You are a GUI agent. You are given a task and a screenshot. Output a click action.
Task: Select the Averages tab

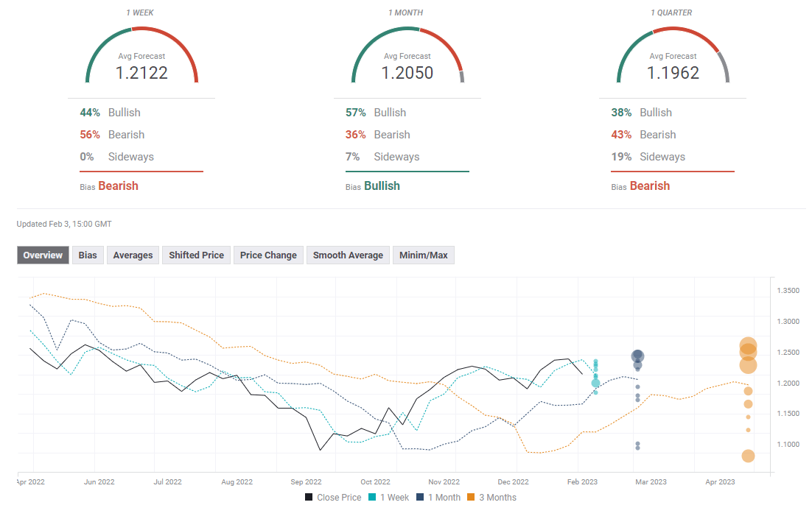(x=133, y=255)
